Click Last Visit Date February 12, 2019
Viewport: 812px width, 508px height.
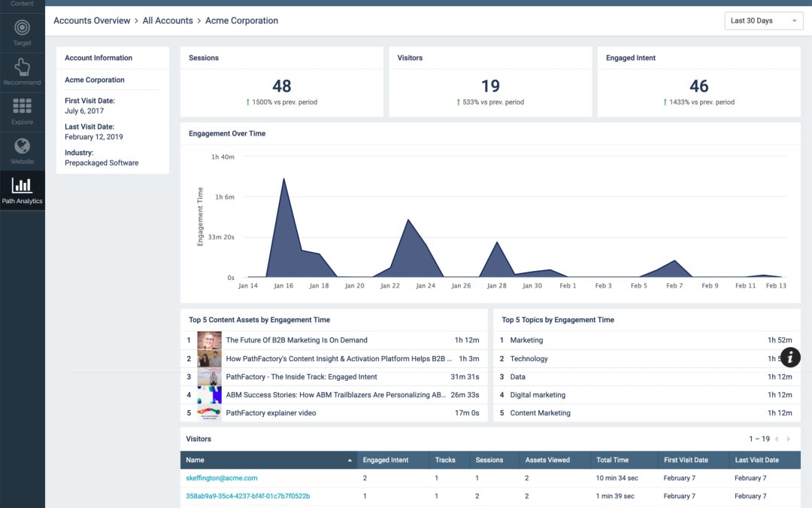[x=94, y=137]
